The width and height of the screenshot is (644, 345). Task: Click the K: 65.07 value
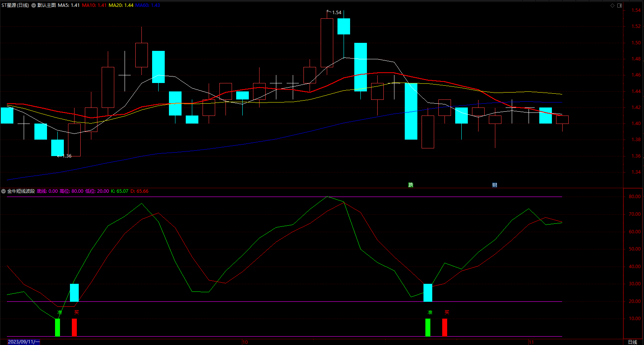coord(120,191)
